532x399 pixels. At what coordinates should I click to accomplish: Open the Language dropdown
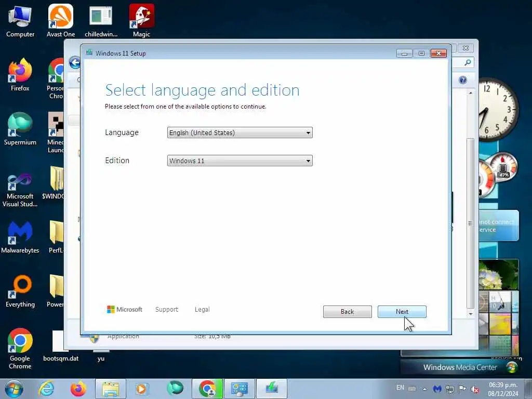click(240, 132)
